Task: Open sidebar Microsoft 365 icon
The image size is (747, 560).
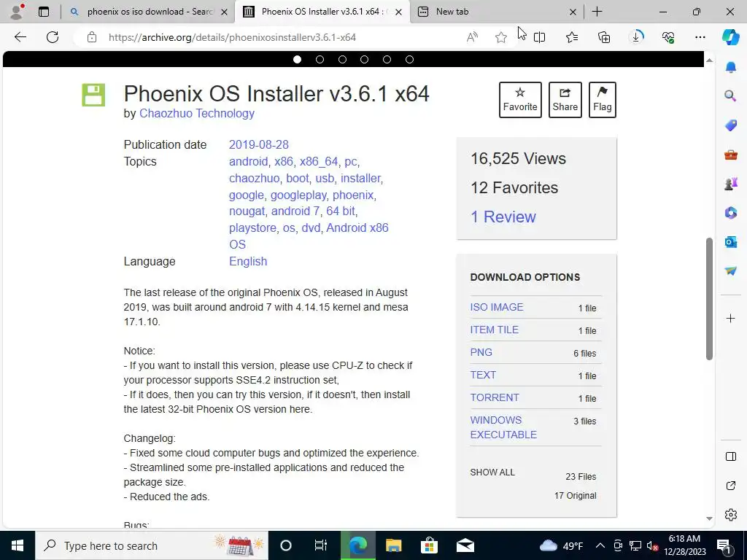Action: pos(731,212)
